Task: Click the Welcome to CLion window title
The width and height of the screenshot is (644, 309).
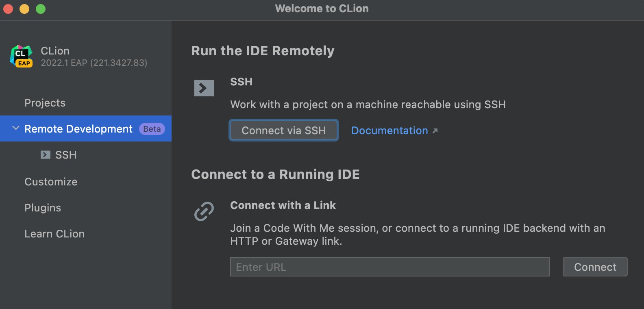Action: click(x=322, y=9)
